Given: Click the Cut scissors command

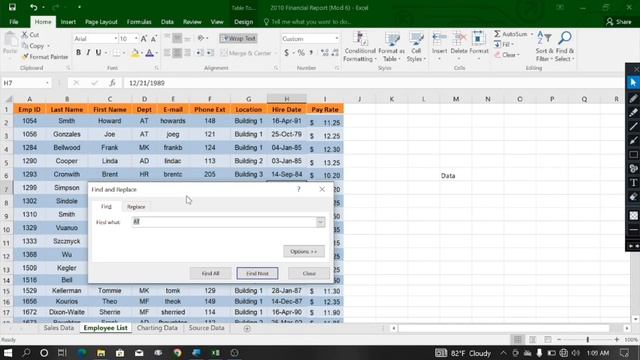Looking at the screenshot, I should (x=30, y=35).
